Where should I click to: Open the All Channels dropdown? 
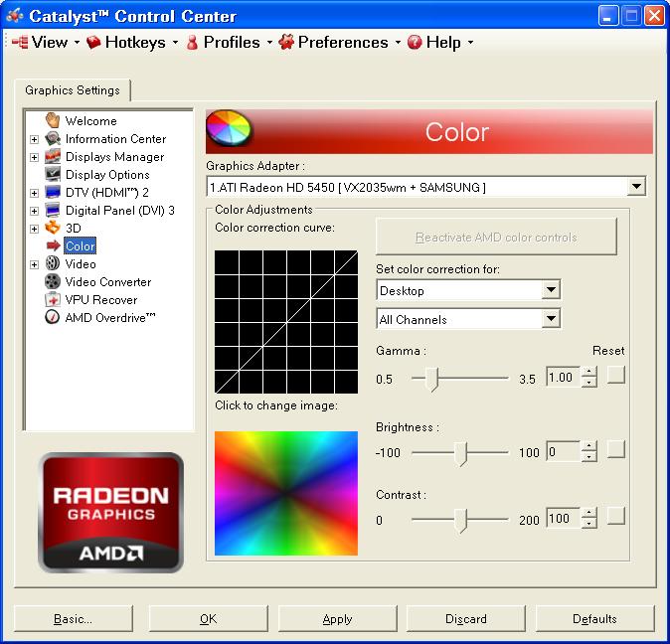point(551,319)
